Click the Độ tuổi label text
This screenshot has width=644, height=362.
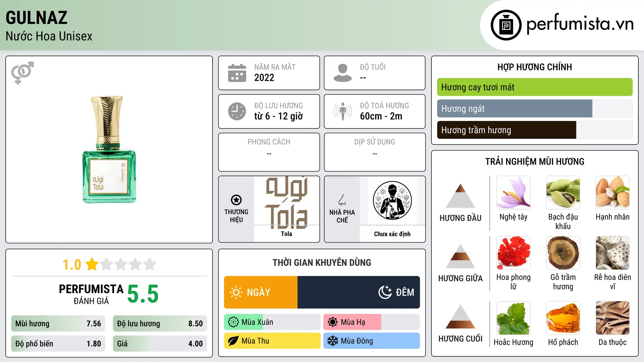[x=373, y=67]
